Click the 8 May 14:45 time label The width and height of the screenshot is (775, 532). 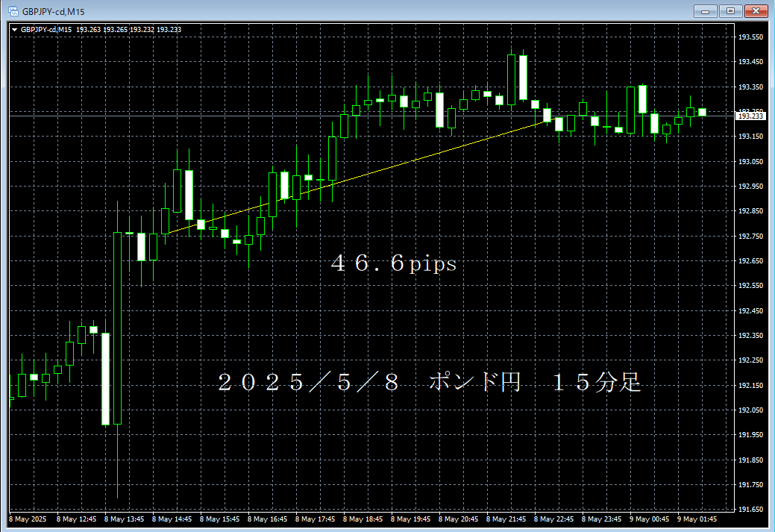coord(172,519)
